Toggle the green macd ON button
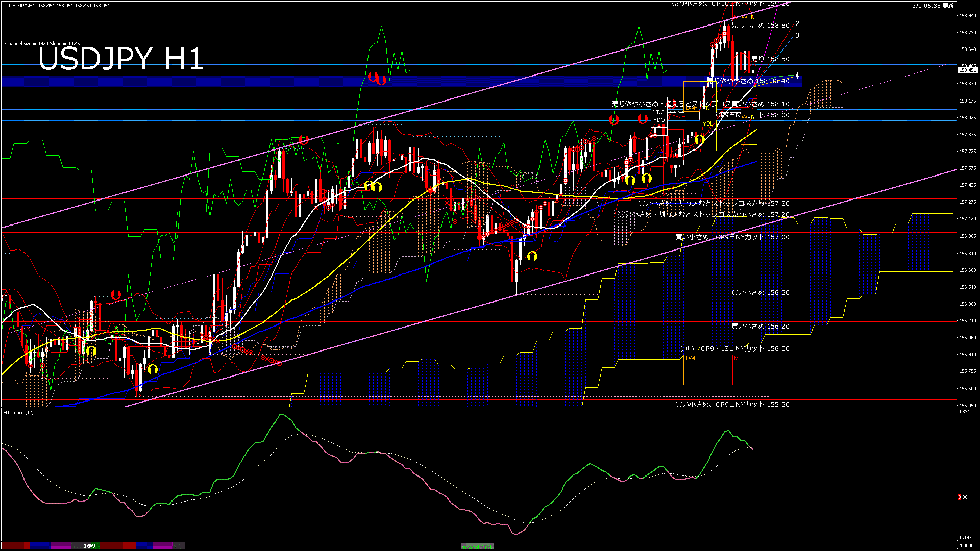 [x=477, y=546]
